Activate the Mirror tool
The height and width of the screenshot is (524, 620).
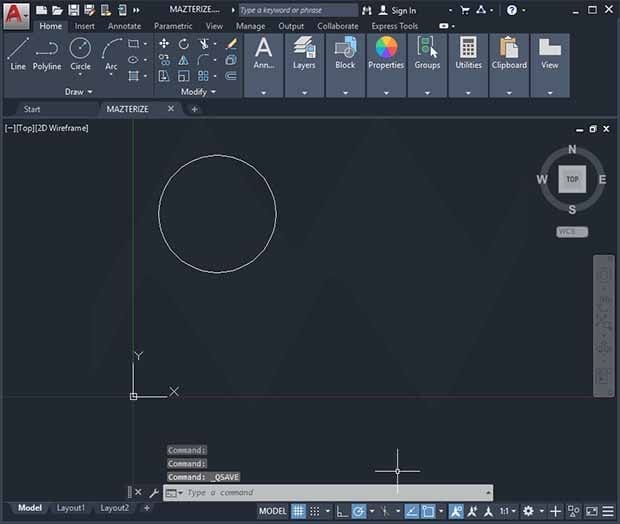[183, 60]
